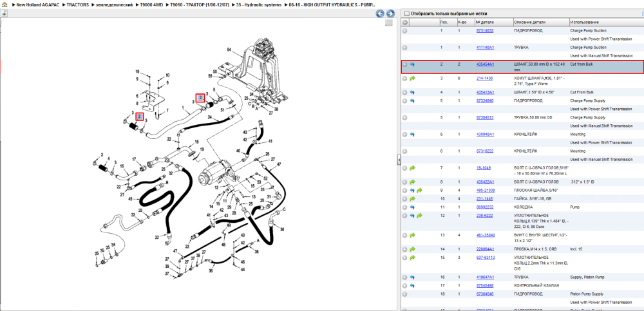Open T9000 4WD breadcrumb

coord(151,5)
